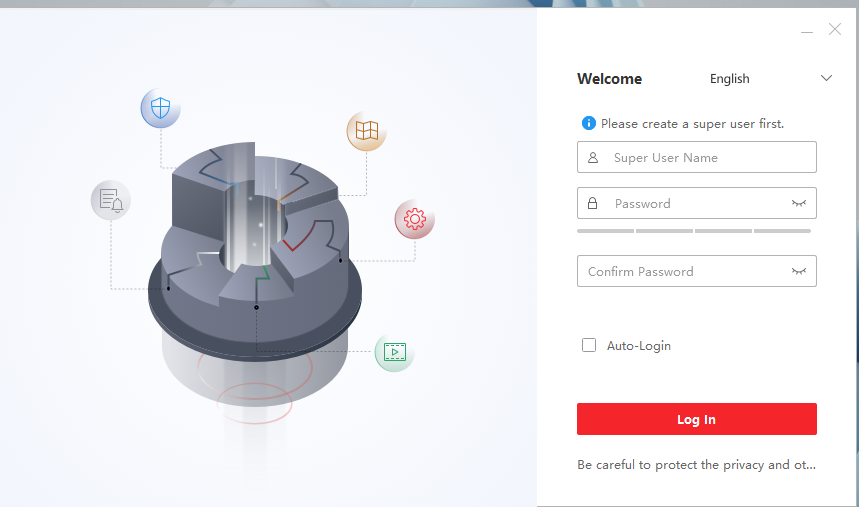This screenshot has height=507, width=859.
Task: Minimize the login window
Action: coord(807,31)
